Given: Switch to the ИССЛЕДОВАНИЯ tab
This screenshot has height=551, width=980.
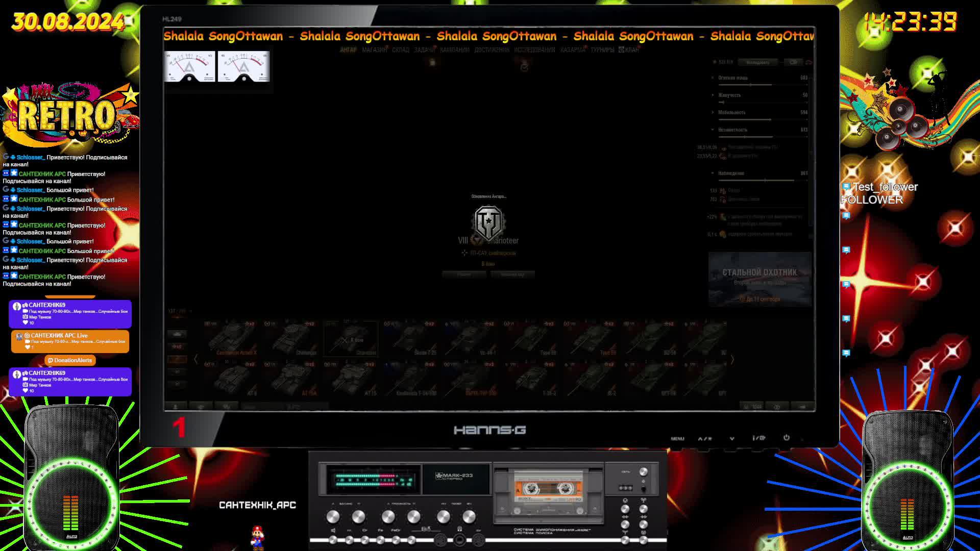Looking at the screenshot, I should [x=534, y=50].
